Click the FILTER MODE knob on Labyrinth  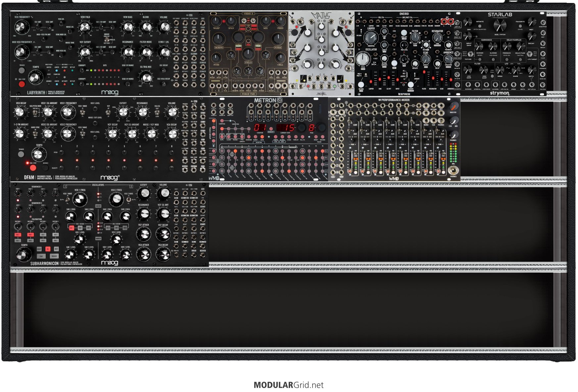click(x=146, y=52)
